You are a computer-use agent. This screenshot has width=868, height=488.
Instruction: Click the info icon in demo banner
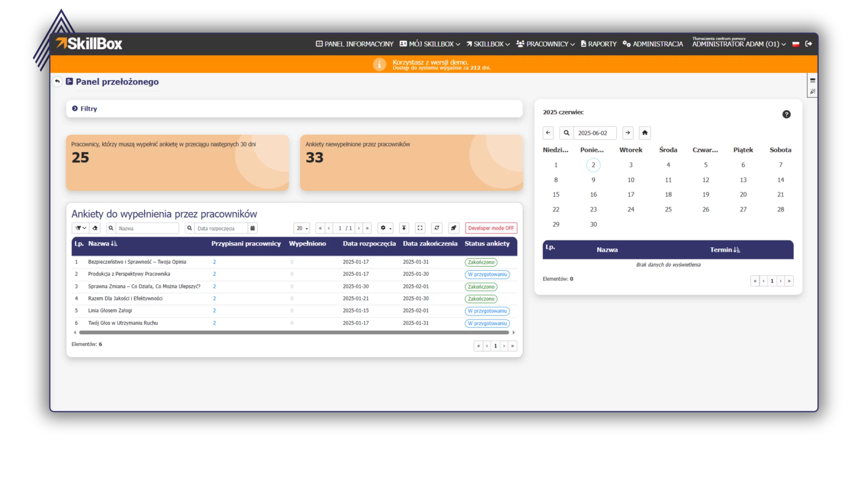379,64
